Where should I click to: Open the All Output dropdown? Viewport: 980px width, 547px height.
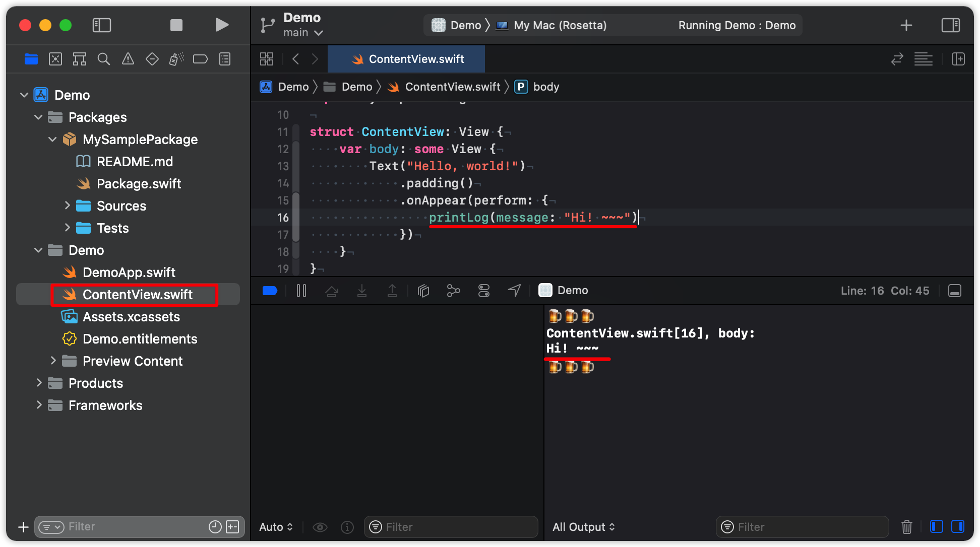pyautogui.click(x=583, y=527)
